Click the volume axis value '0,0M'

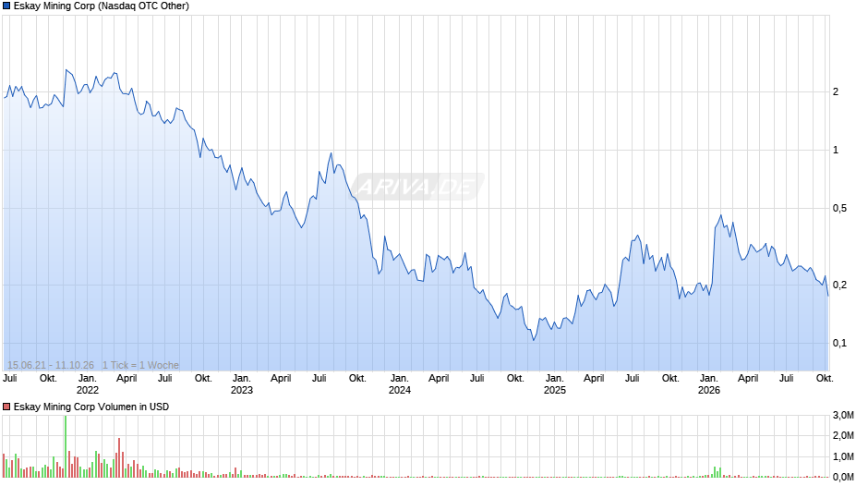click(x=843, y=477)
